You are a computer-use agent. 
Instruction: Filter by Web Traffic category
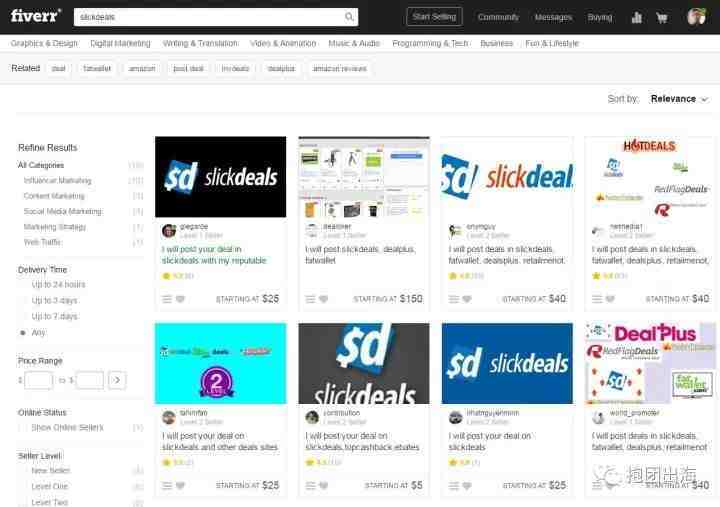pyautogui.click(x=43, y=242)
